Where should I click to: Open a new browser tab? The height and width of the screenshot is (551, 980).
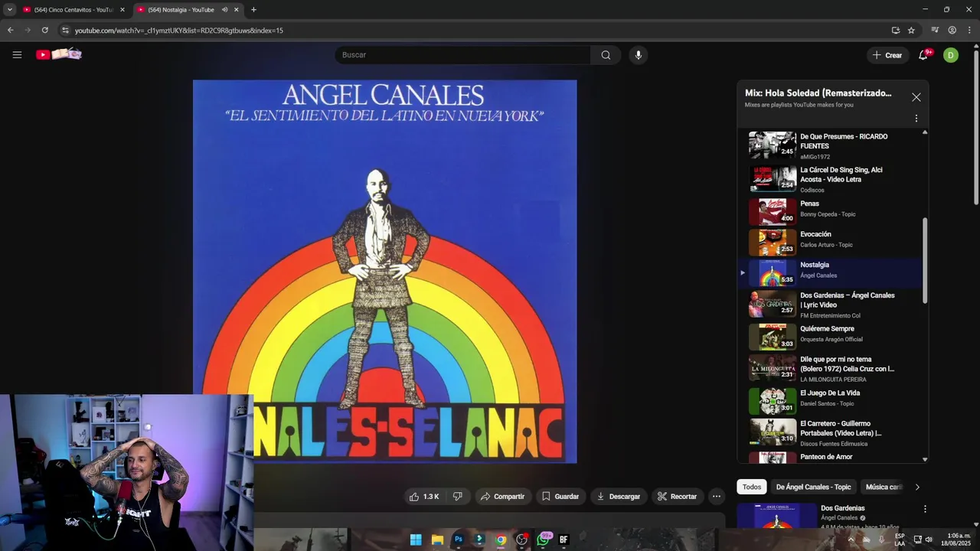(x=253, y=10)
